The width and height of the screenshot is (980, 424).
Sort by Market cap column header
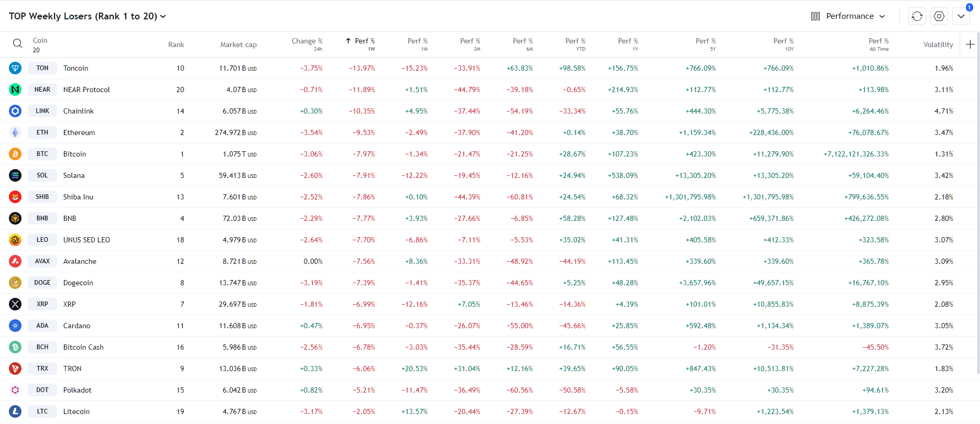point(238,44)
